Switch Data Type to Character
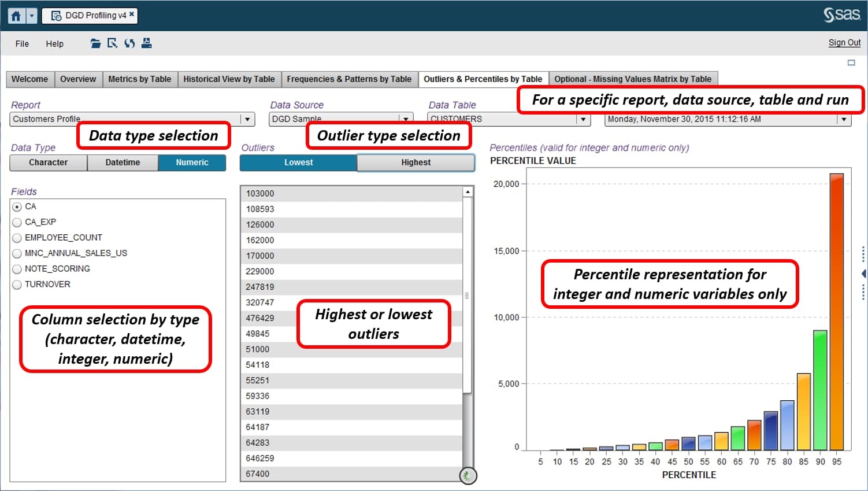This screenshot has width=868, height=491. [x=48, y=163]
